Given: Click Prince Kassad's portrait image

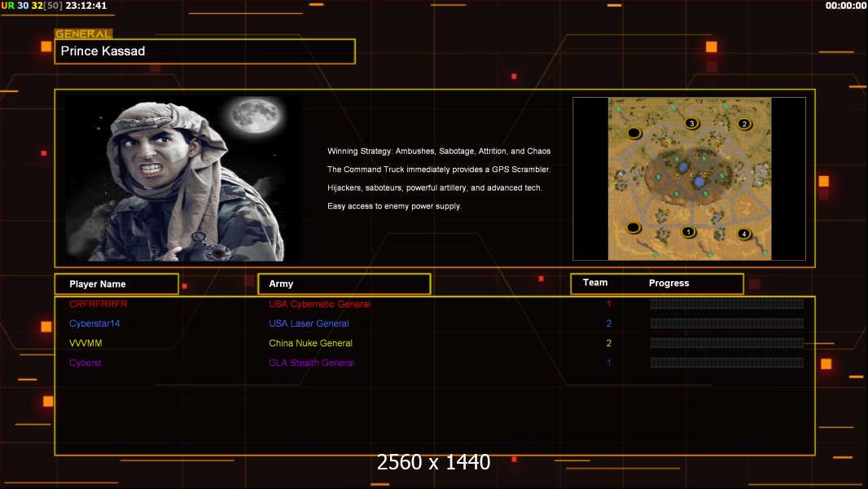Looking at the screenshot, I should pyautogui.click(x=183, y=177).
